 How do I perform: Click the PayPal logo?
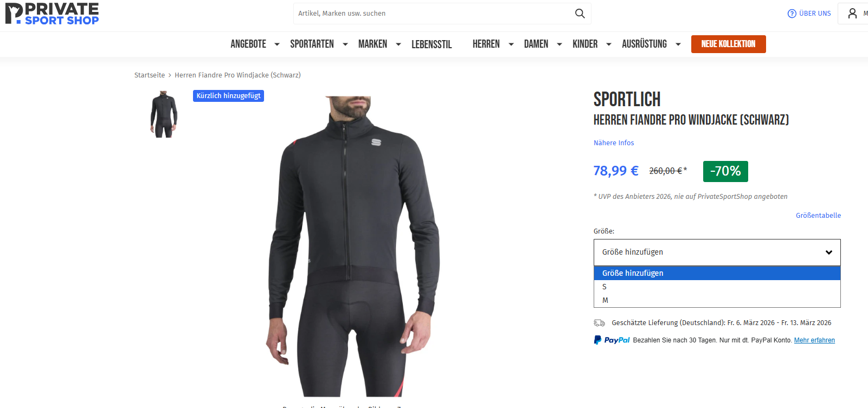612,340
